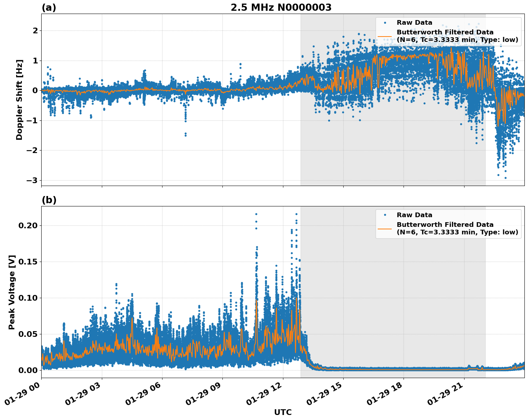The image size is (528, 420).
Task: Click the subplot label "(a)"
Action: [49, 7]
